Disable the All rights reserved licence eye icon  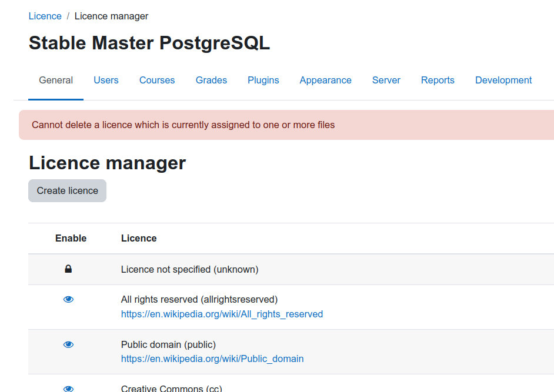pos(68,300)
